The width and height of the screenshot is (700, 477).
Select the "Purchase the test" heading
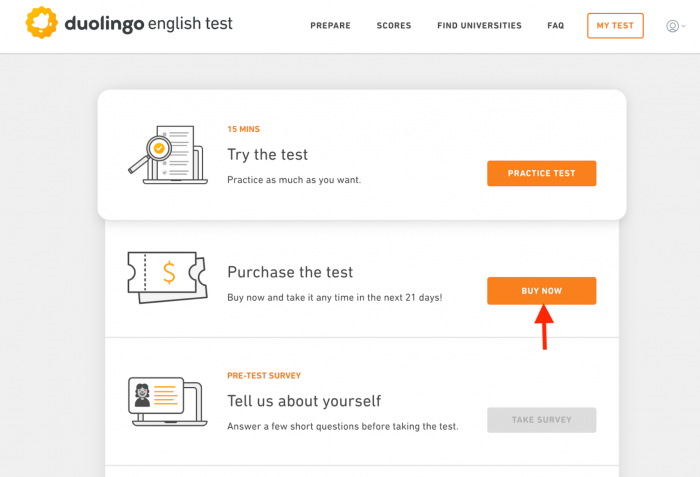[x=290, y=272]
